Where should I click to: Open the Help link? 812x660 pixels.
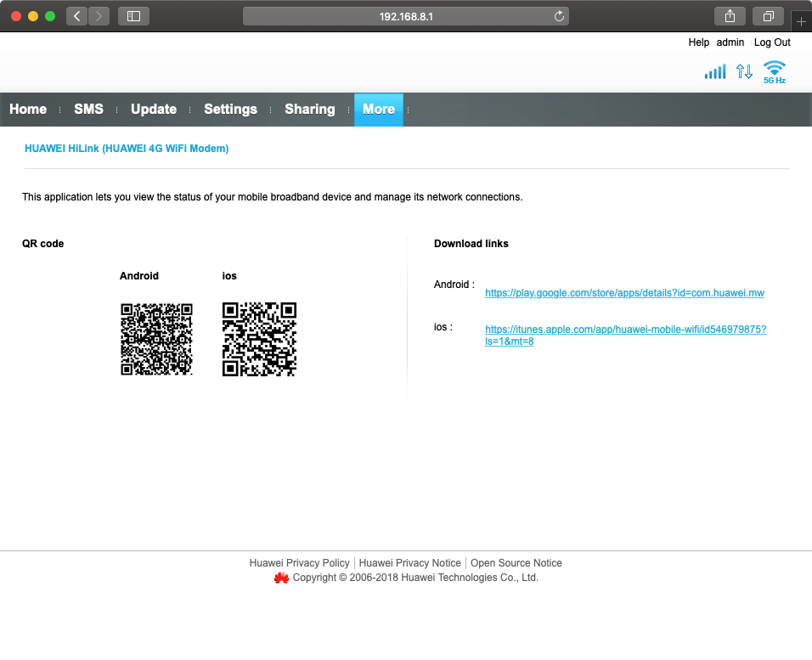(698, 42)
